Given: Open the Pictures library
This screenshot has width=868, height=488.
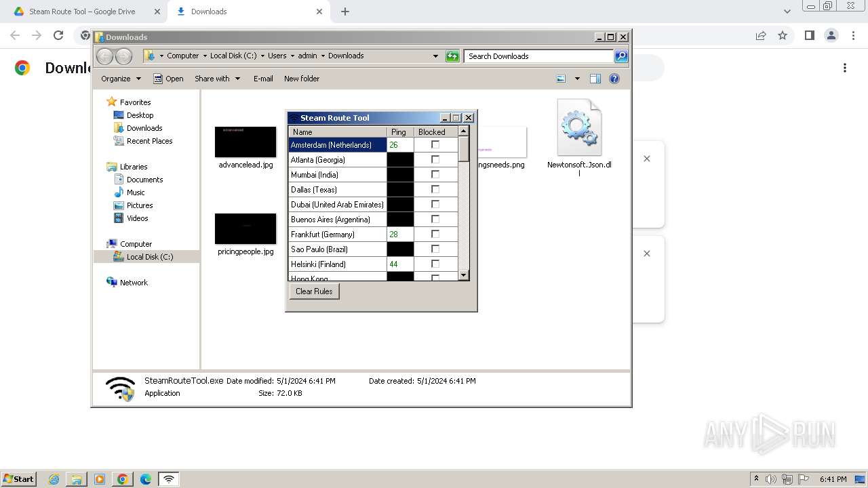Looking at the screenshot, I should point(140,205).
